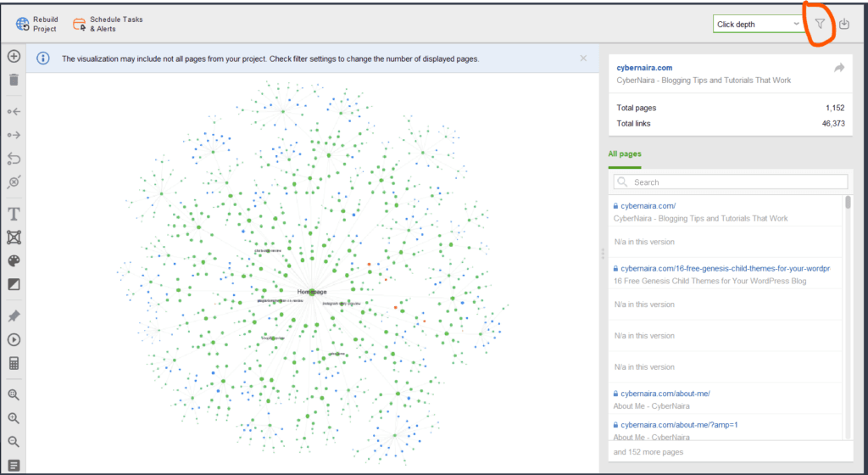Viewport: 868px width, 475px height.
Task: Click the zoom in magnifier icon
Action: click(14, 418)
